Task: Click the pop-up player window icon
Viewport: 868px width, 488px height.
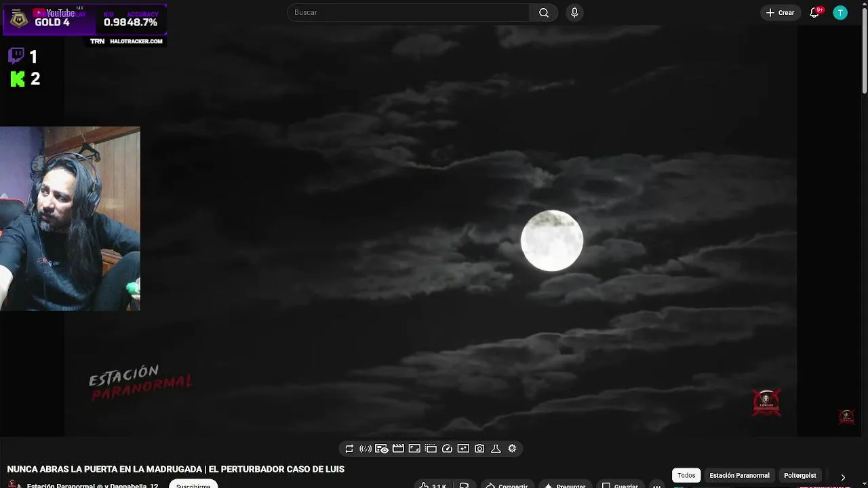Action: 431,449
